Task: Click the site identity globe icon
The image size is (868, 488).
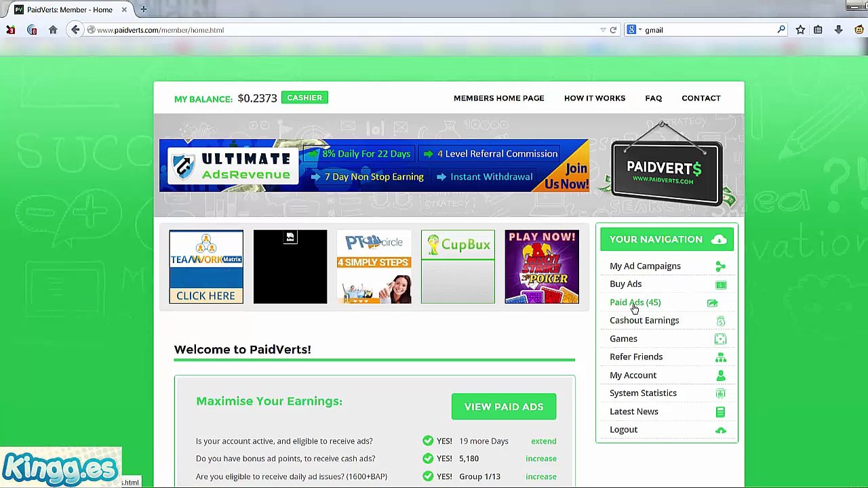Action: pos(91,30)
